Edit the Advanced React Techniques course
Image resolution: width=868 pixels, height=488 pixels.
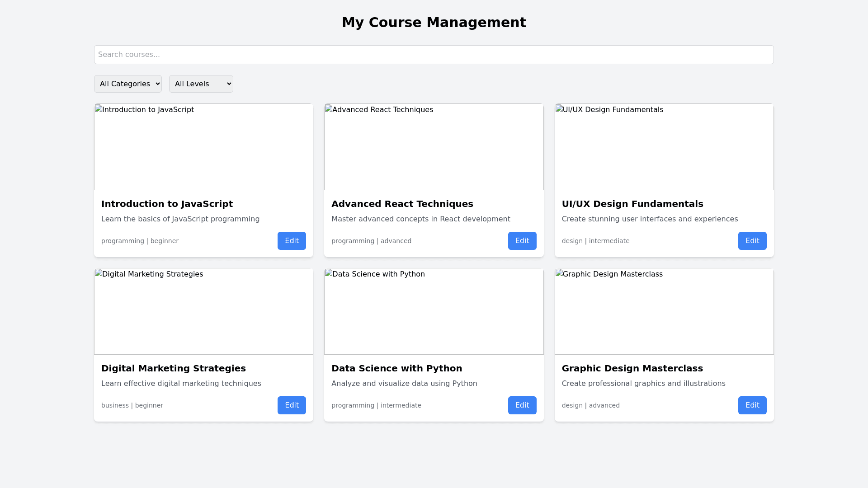(522, 241)
